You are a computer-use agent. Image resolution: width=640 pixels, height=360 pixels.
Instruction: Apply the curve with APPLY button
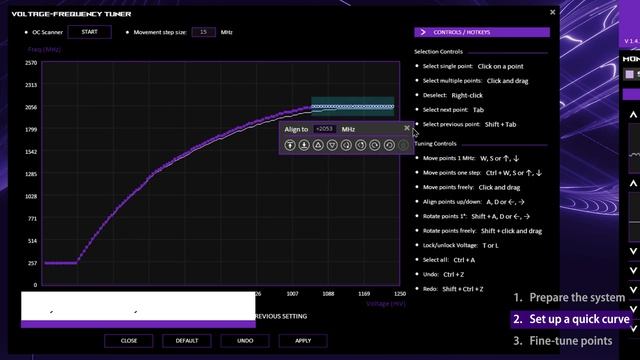point(303,340)
